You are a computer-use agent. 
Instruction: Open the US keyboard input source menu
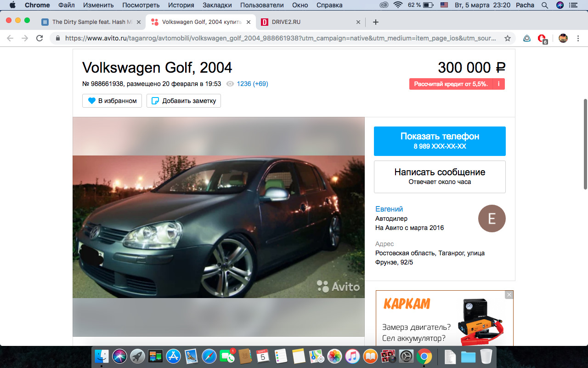point(444,5)
